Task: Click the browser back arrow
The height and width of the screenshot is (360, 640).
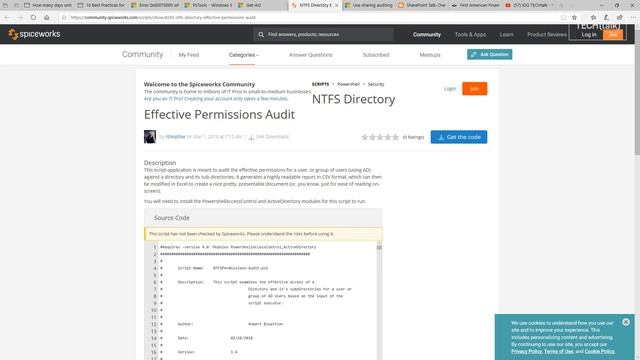Action: tap(7, 18)
